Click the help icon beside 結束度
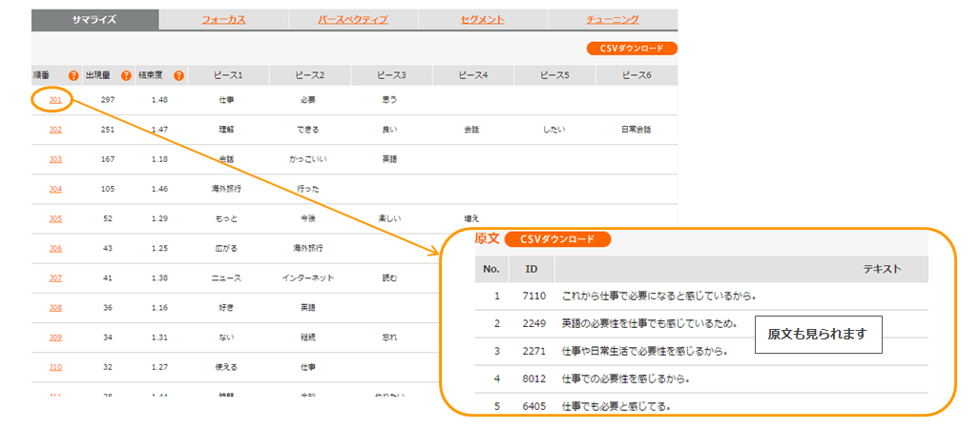The image size is (980, 430). 178,76
